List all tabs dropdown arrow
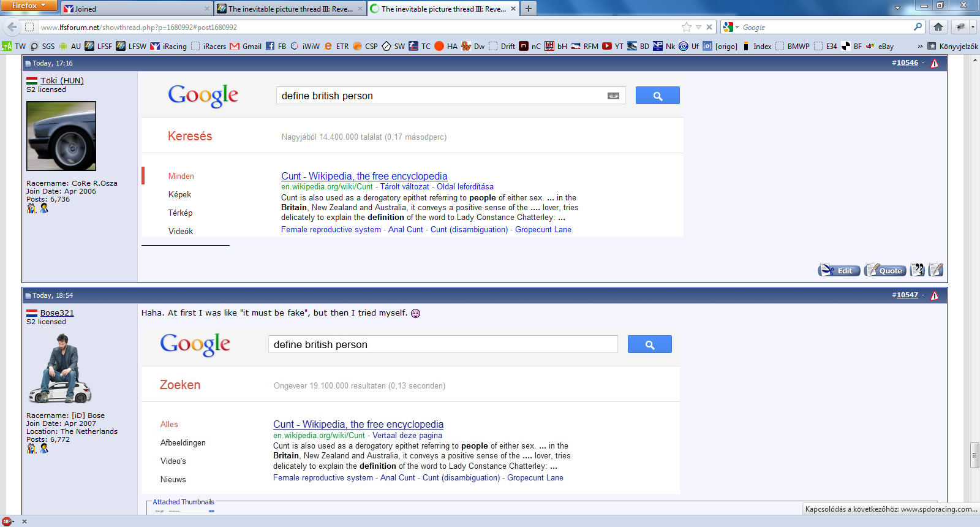Screen dimensions: 980x527 click(x=897, y=8)
